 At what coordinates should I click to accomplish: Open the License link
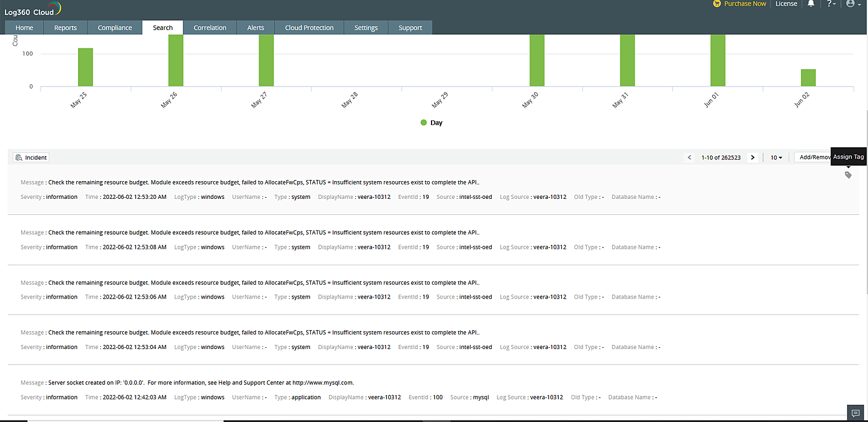[x=787, y=4]
